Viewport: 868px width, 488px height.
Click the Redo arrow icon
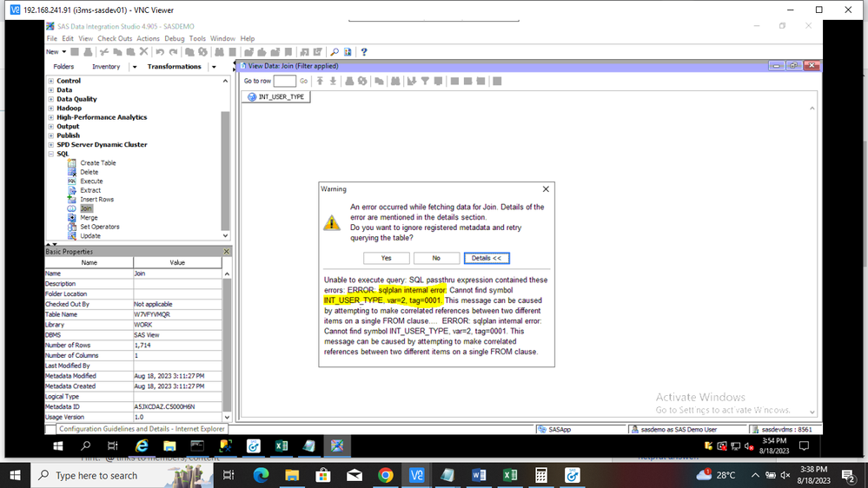(173, 52)
